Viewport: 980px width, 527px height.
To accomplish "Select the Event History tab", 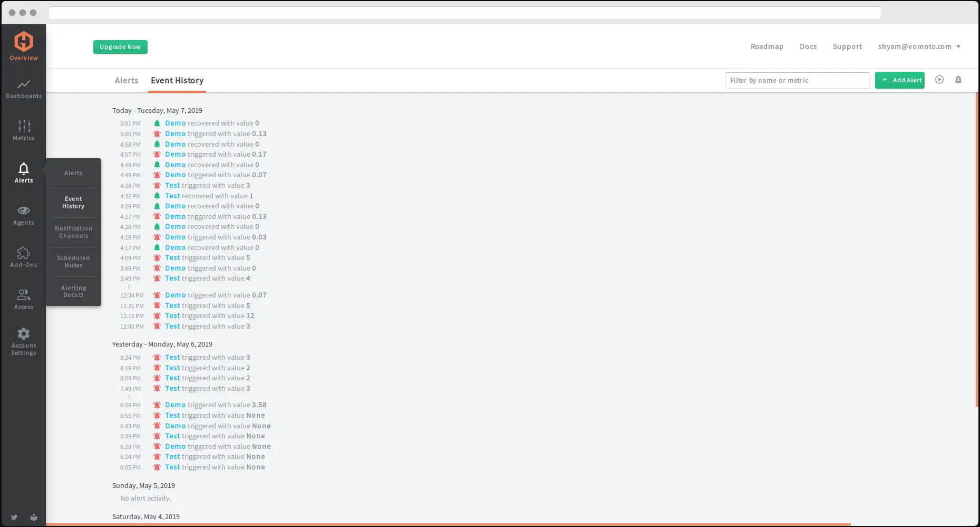I will 177,80.
